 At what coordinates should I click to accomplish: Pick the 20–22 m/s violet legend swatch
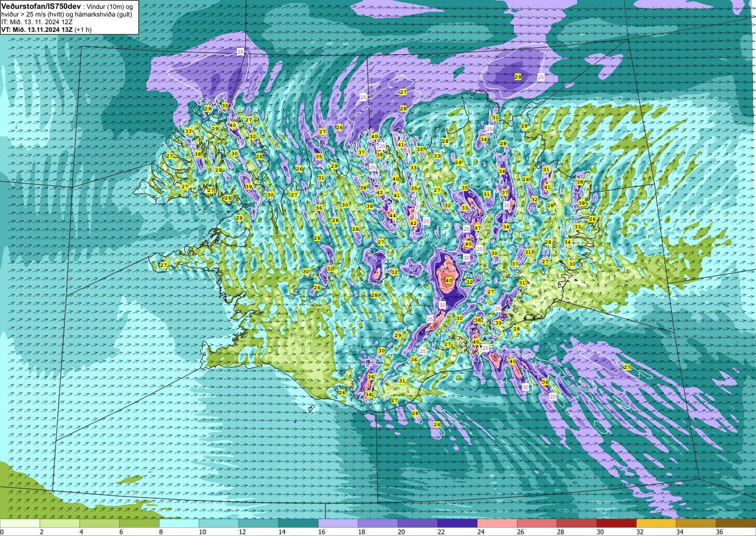[x=418, y=523]
